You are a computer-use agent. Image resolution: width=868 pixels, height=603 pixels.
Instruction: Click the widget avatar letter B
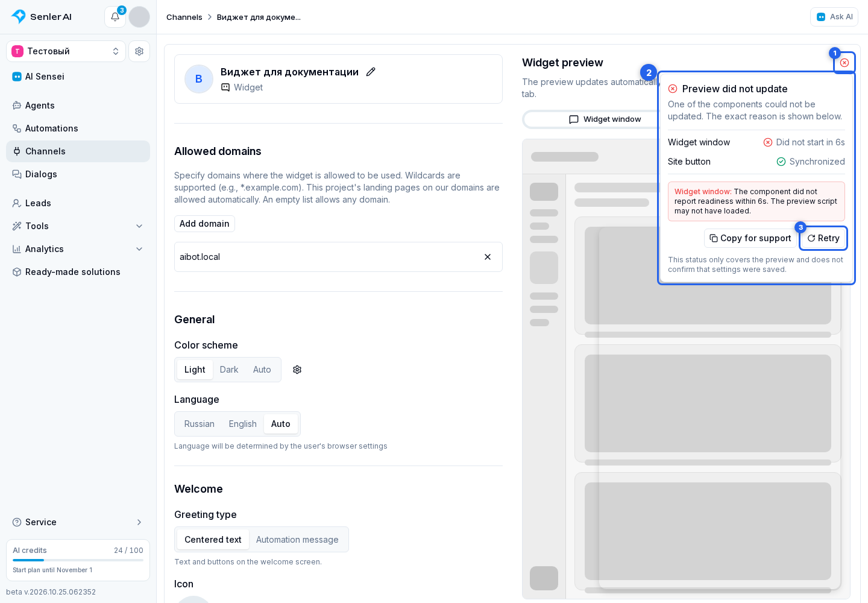pyautogui.click(x=199, y=79)
